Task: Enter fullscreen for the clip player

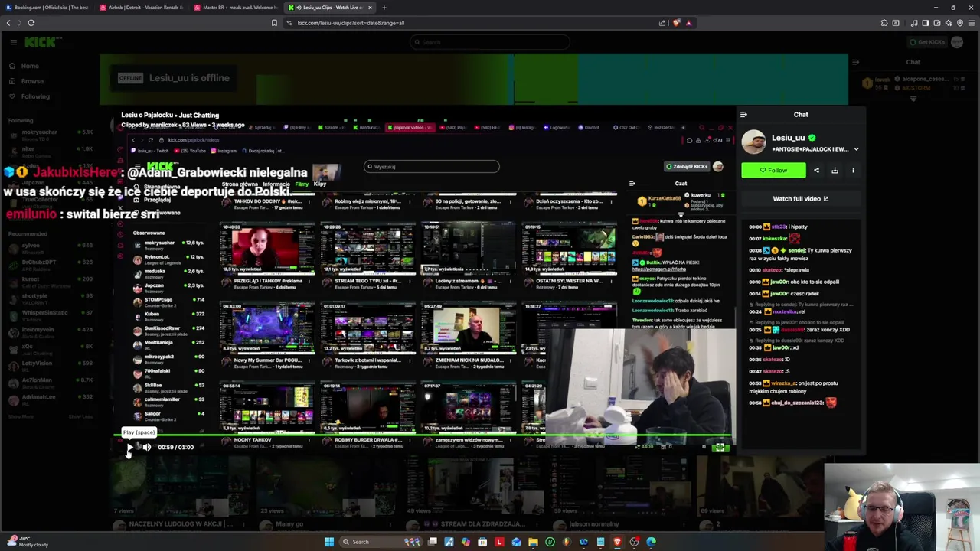Action: pos(720,448)
